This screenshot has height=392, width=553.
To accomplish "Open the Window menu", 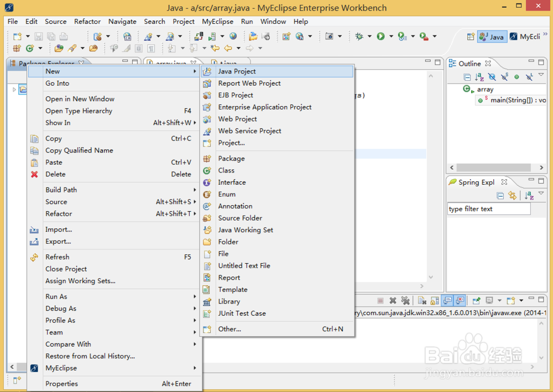I will pyautogui.click(x=273, y=22).
